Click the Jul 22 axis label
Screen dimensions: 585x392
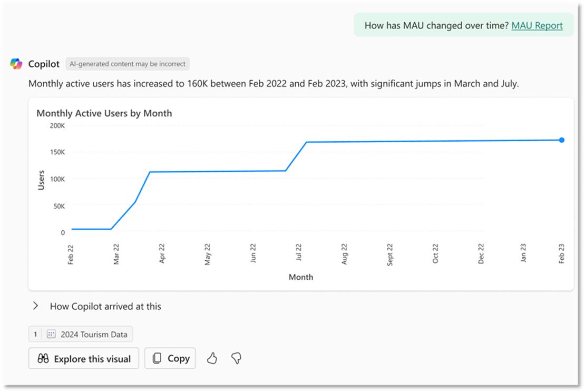(x=298, y=252)
